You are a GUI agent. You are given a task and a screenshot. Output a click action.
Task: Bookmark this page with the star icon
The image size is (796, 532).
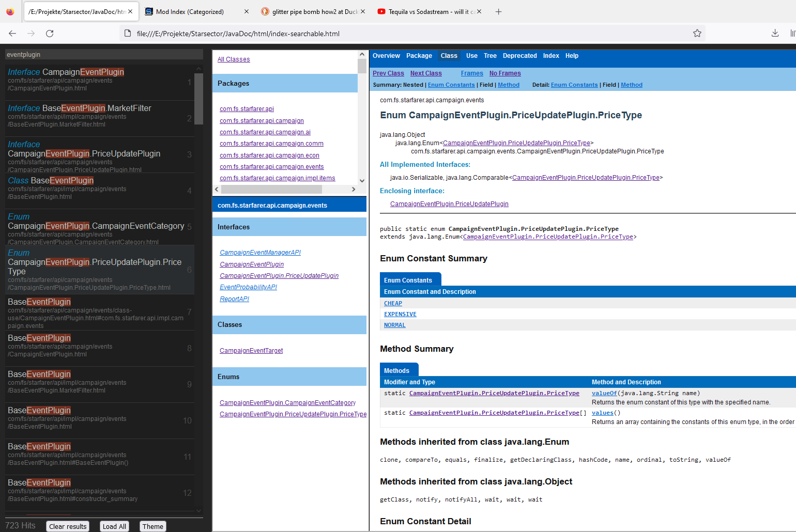pos(697,33)
